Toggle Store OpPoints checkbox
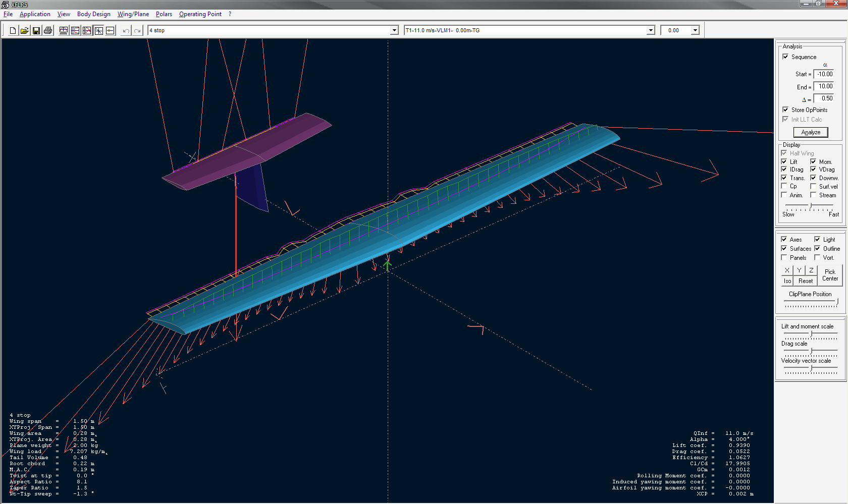The width and height of the screenshot is (848, 504). coord(785,109)
